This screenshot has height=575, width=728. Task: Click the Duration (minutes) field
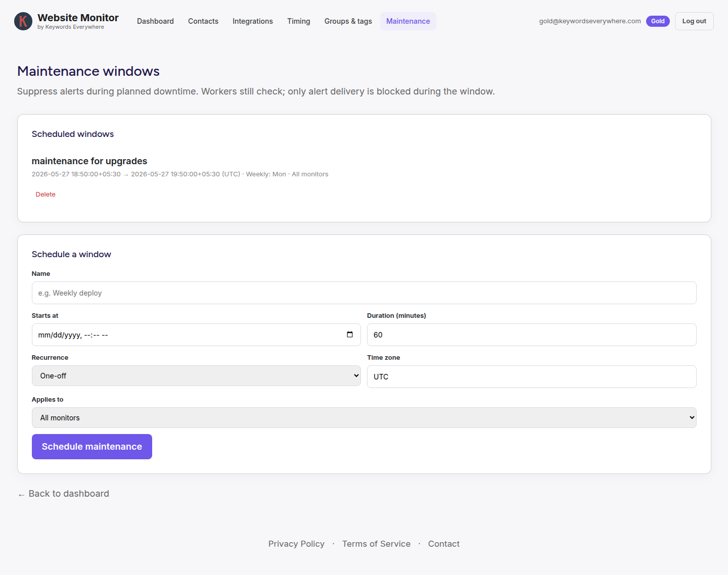point(532,335)
